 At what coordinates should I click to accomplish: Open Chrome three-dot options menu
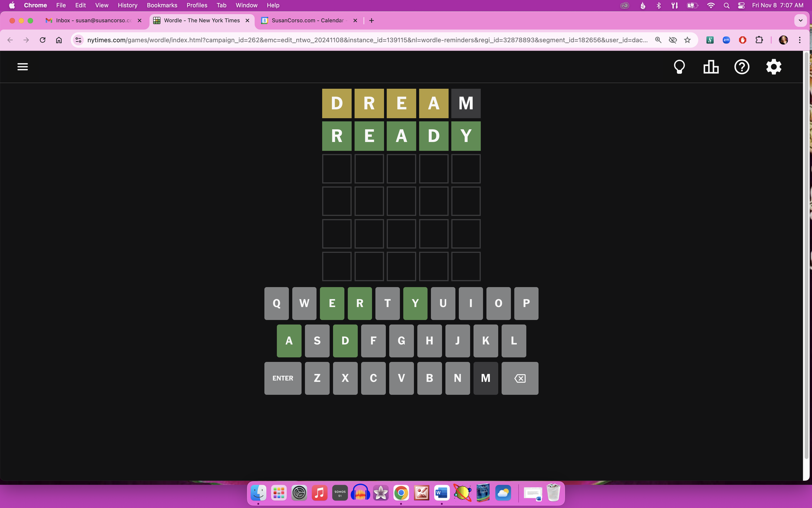click(800, 40)
